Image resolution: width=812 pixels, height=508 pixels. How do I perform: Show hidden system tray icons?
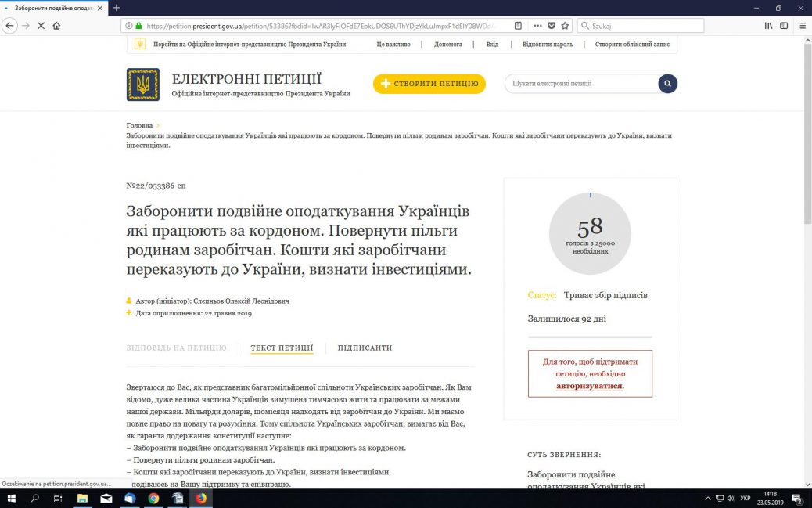click(709, 498)
